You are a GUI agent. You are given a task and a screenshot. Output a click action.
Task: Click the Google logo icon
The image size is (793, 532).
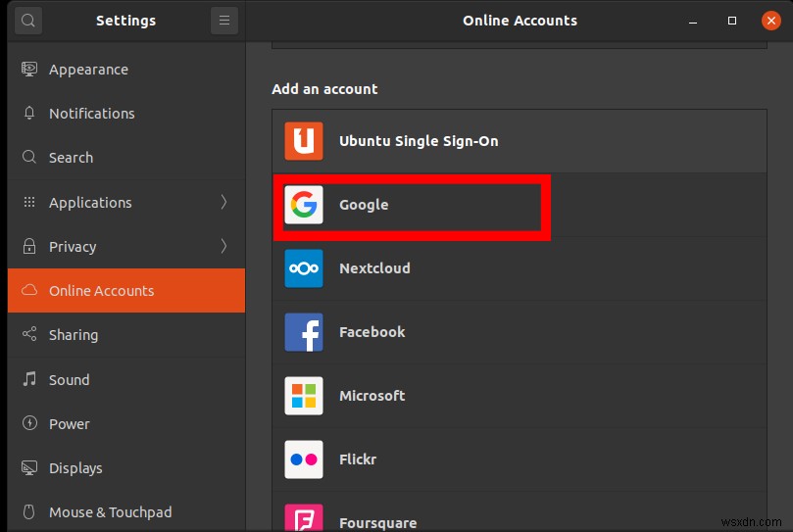304,205
